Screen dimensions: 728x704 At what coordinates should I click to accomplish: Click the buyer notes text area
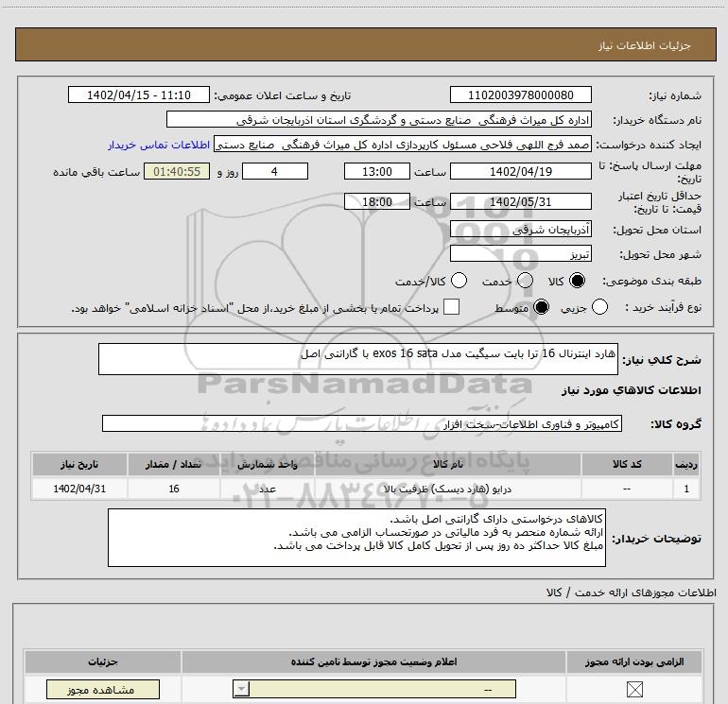click(x=356, y=538)
